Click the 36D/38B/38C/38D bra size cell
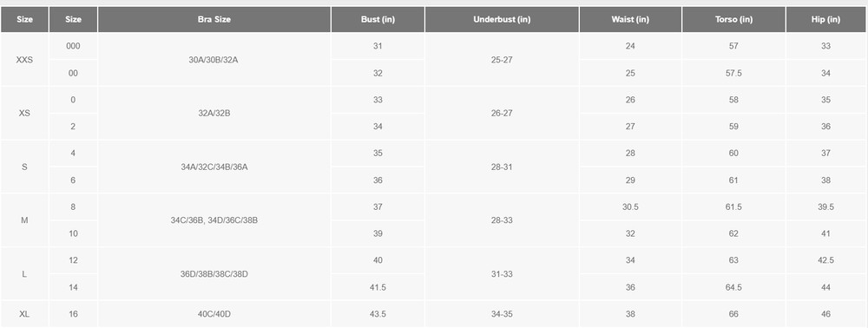Image resolution: width=868 pixels, height=328 pixels. 214,274
